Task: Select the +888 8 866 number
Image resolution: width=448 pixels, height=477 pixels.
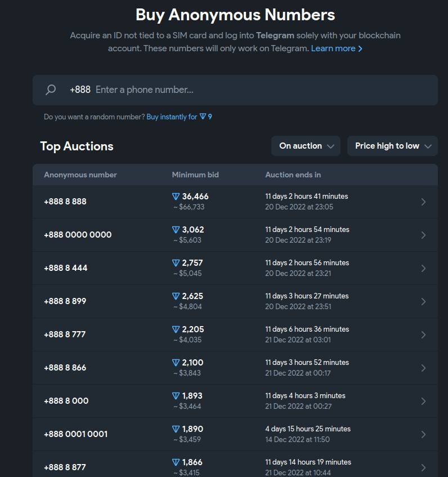Action: click(65, 368)
